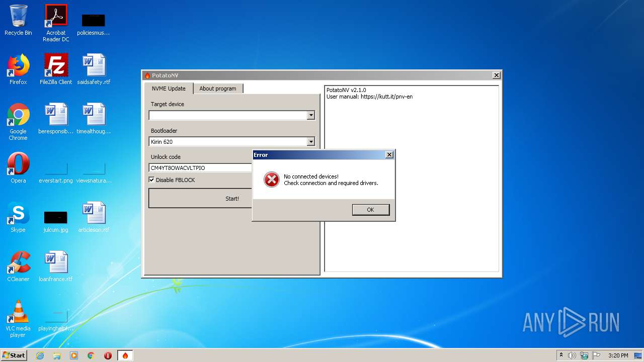Screen dimensions: 644x362
Task: Expand the Target device dropdown
Action: pyautogui.click(x=311, y=115)
